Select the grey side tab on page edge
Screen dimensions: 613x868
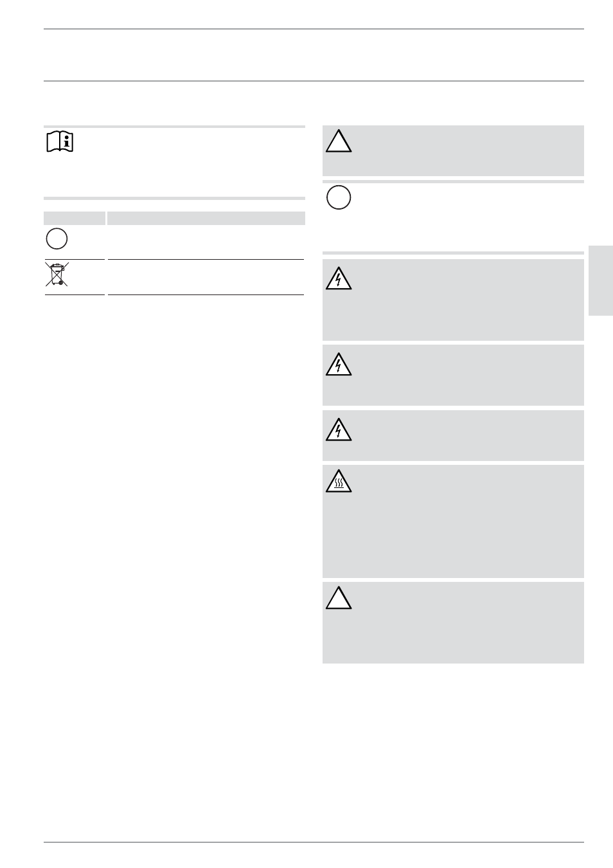click(600, 280)
